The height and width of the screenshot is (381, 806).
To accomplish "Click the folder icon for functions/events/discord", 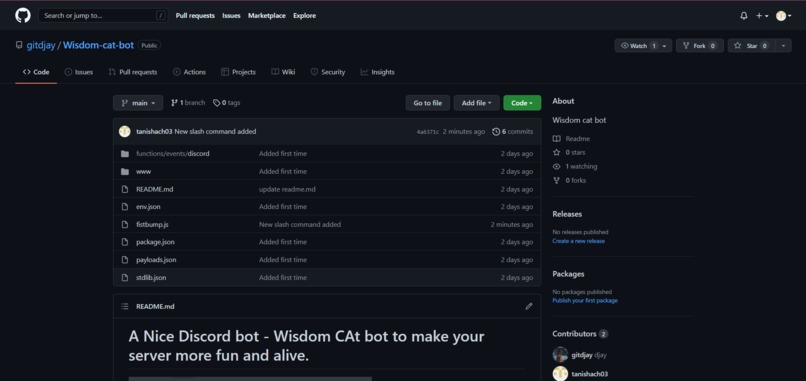I will (124, 154).
